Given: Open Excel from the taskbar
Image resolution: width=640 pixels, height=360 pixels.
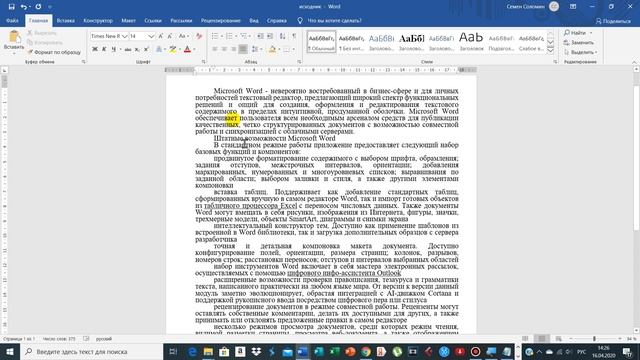Looking at the screenshot, I should (335, 351).
